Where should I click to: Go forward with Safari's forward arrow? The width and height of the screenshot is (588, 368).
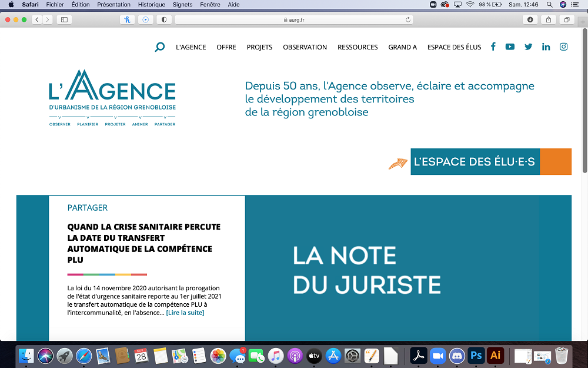click(x=47, y=19)
